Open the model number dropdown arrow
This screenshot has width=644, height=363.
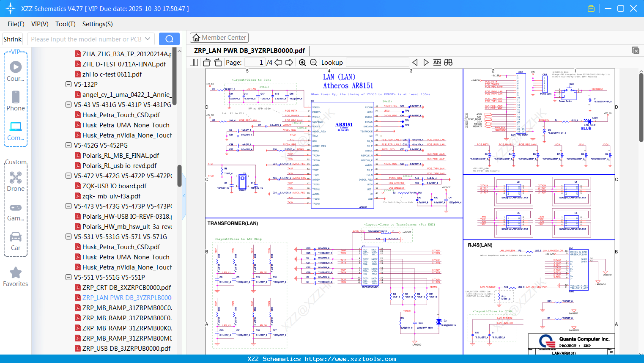(x=148, y=39)
